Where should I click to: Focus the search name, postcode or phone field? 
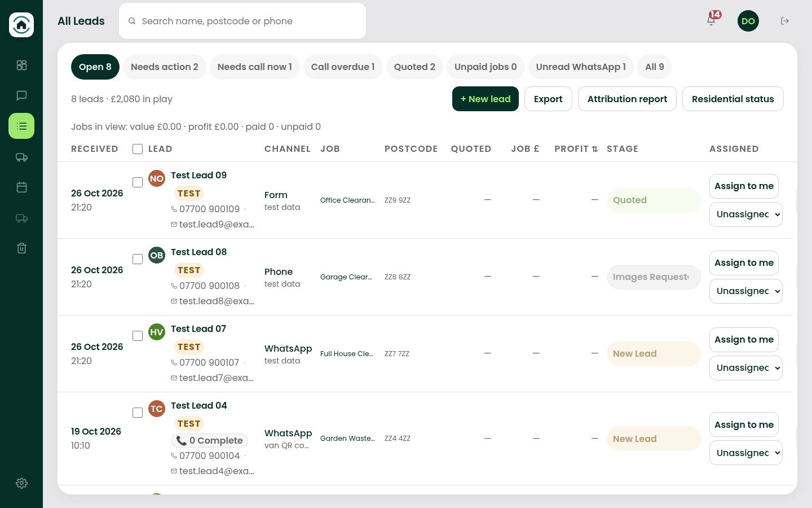(242, 21)
